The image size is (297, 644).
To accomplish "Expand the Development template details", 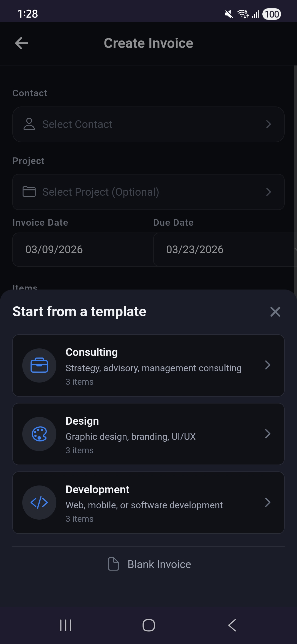I will pyautogui.click(x=268, y=502).
